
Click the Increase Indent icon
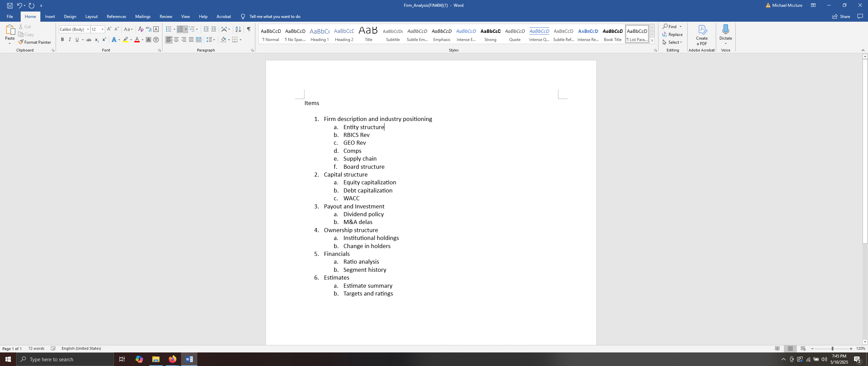click(214, 29)
